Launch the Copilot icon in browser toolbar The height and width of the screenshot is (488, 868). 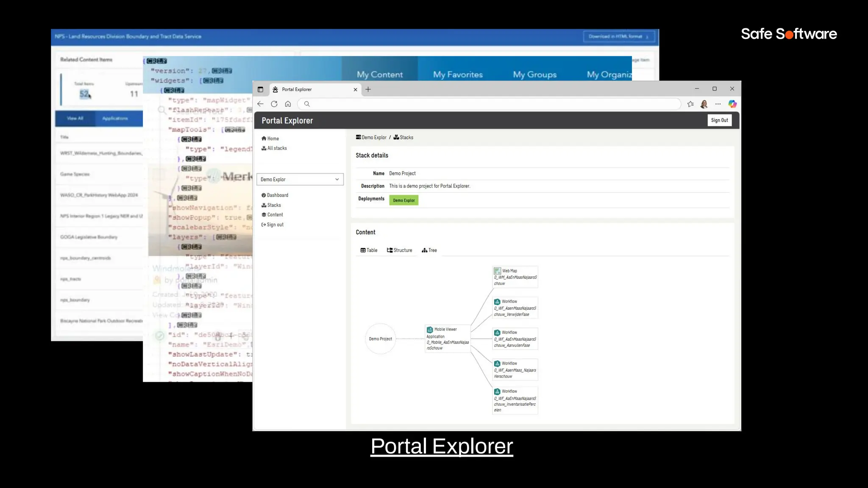coord(732,104)
